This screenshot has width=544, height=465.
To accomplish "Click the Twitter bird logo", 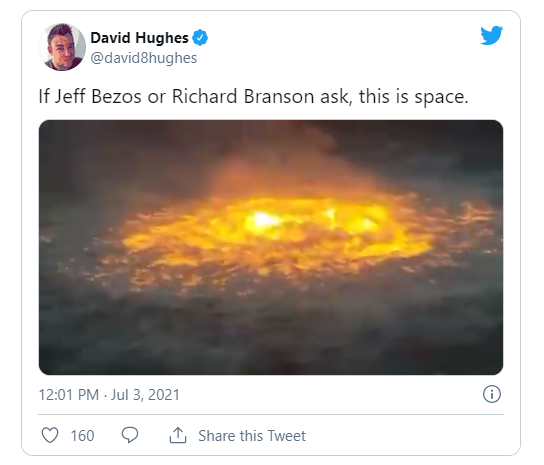I will pos(491,35).
